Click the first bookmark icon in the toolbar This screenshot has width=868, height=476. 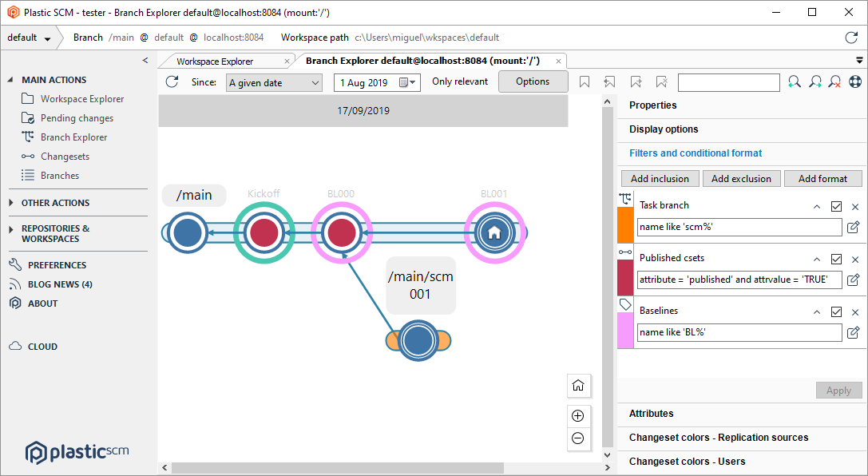[x=585, y=81]
